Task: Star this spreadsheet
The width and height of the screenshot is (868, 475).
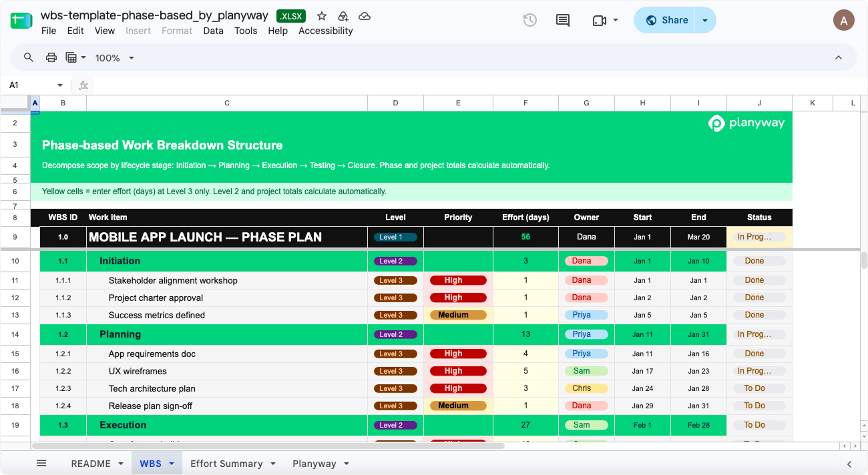Action: click(x=322, y=16)
